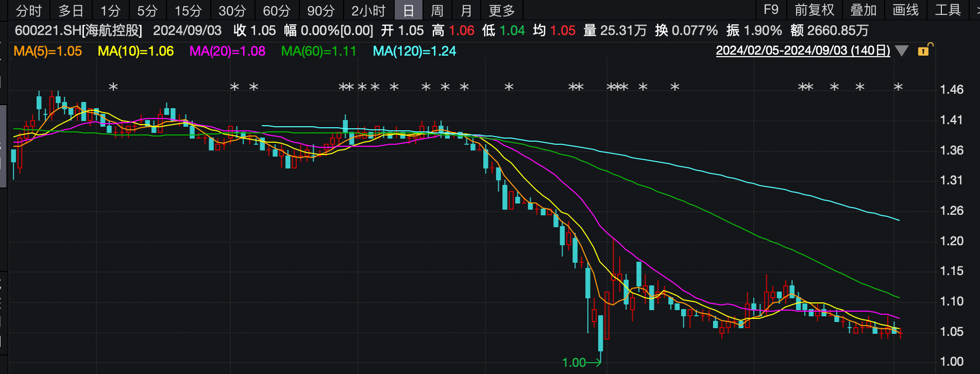Select the 30分 period tab

coord(232,10)
